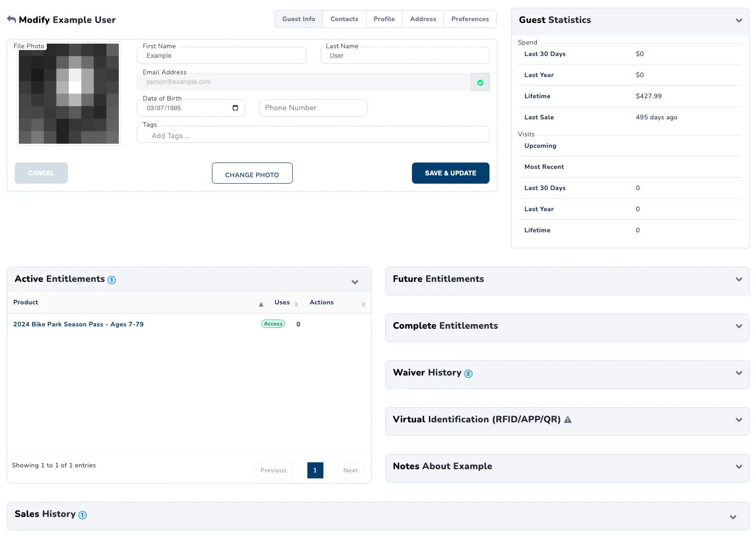The image size is (756, 539).
Task: Open the Profile tab
Action: (384, 19)
